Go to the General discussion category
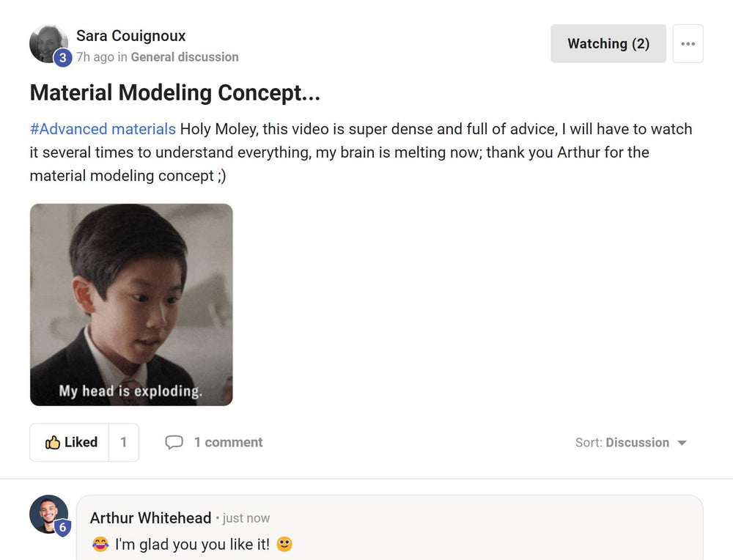Screen dimensions: 733x560 (185, 57)
